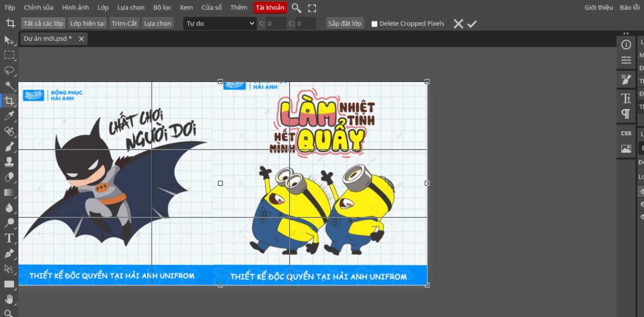Toggle visibility eye of the third layer

641,217
